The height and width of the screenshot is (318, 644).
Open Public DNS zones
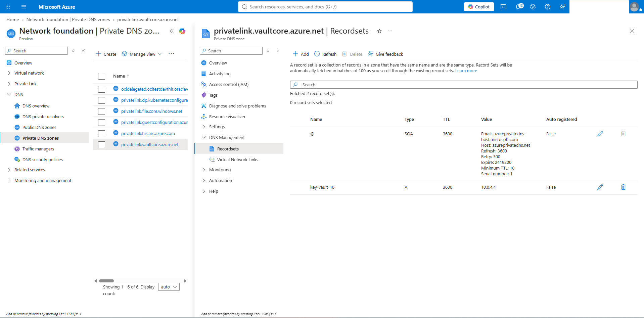pyautogui.click(x=39, y=127)
